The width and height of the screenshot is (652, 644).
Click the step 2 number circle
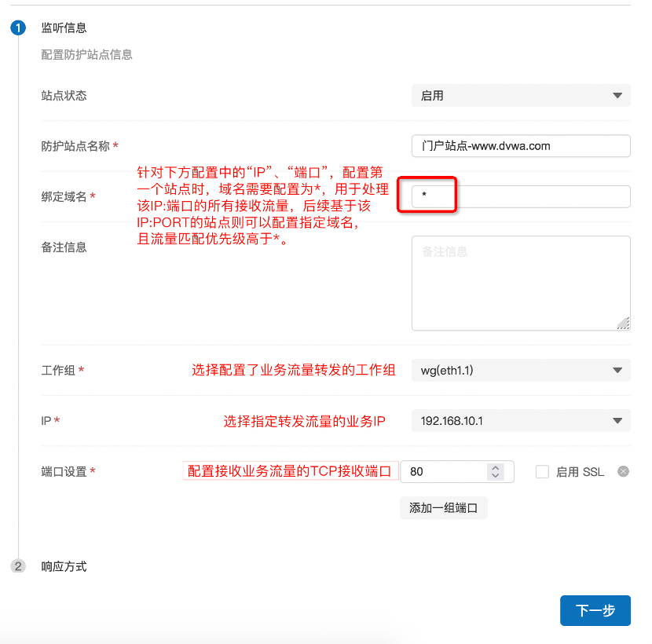tap(18, 566)
